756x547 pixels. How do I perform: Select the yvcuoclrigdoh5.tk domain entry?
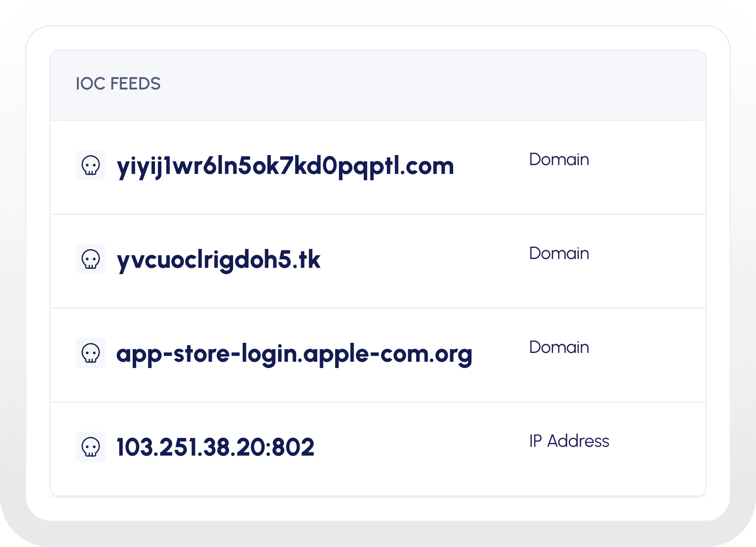click(218, 260)
